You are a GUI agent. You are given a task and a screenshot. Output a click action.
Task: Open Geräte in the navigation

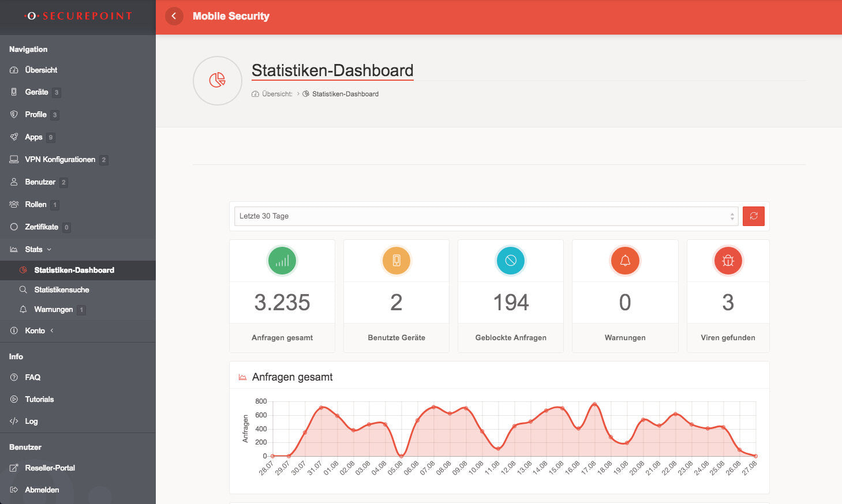[x=36, y=92]
